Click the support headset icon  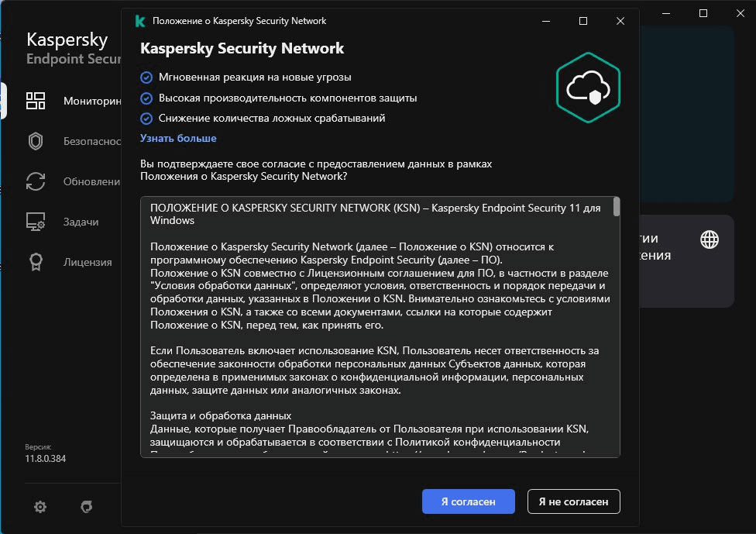87,507
